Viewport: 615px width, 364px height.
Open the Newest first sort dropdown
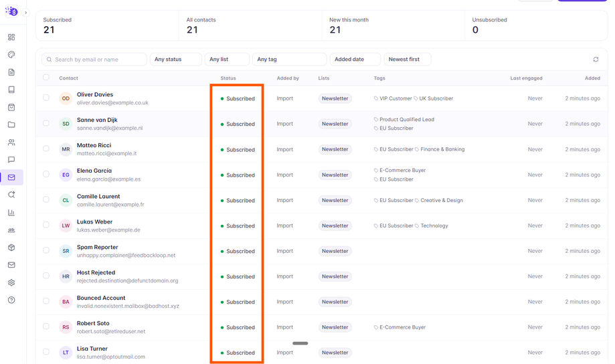point(408,60)
